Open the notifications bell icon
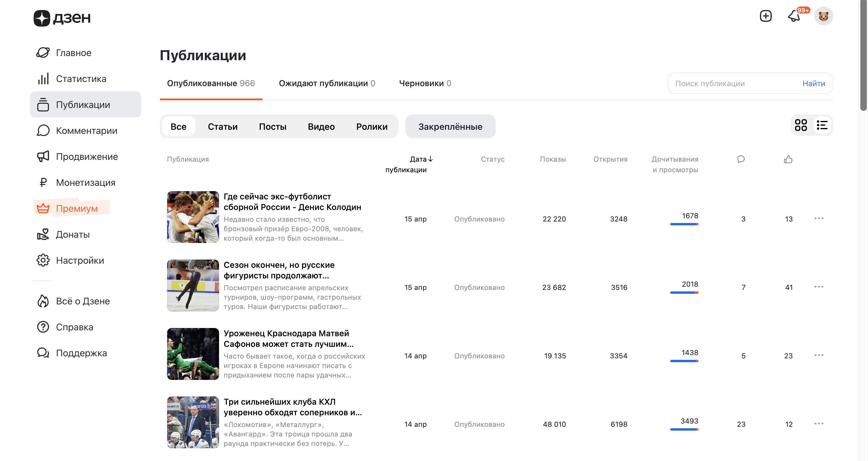Image resolution: width=868 pixels, height=461 pixels. pos(794,16)
